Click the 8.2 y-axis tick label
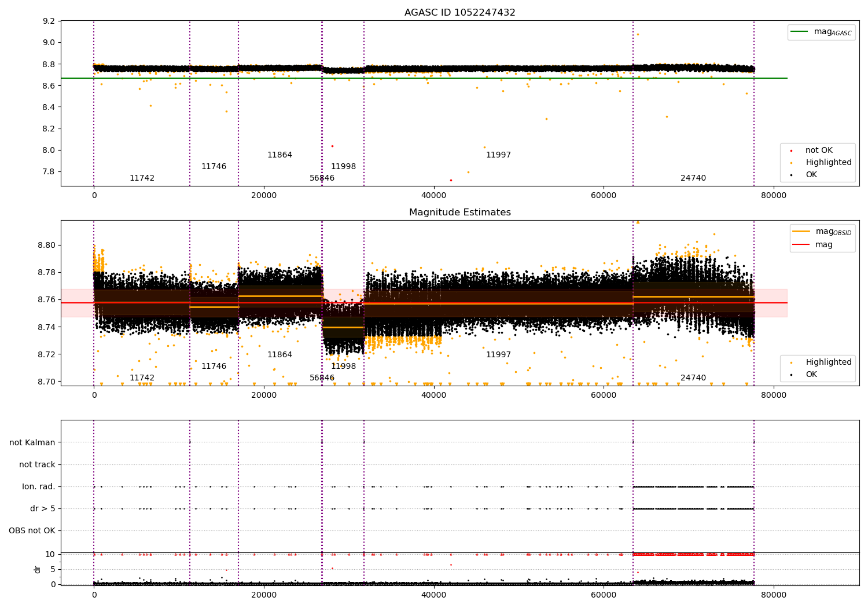 49,129
